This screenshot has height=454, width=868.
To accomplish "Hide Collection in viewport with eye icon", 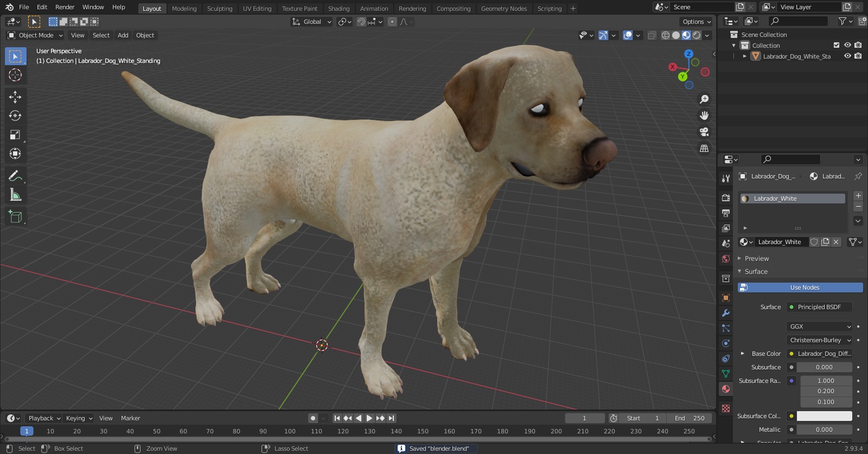I will point(847,45).
